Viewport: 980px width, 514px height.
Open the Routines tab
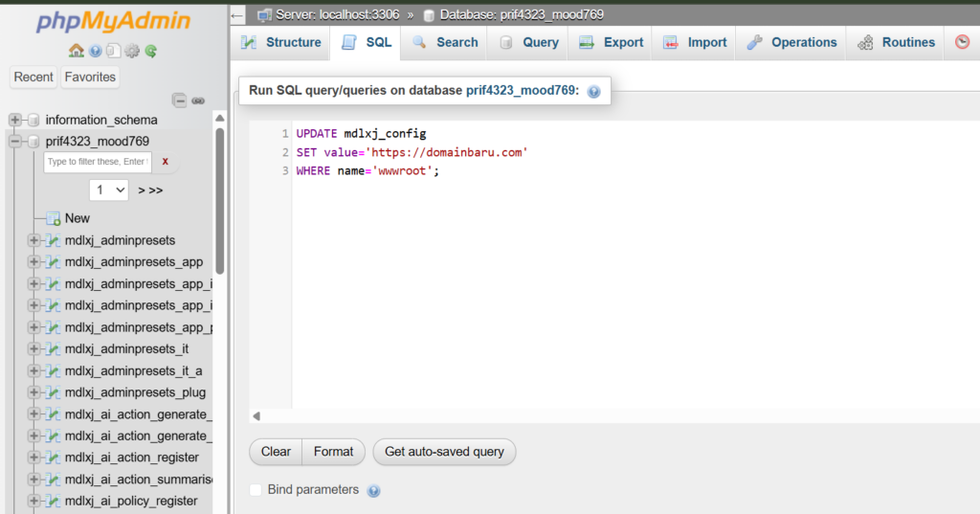pyautogui.click(x=896, y=42)
